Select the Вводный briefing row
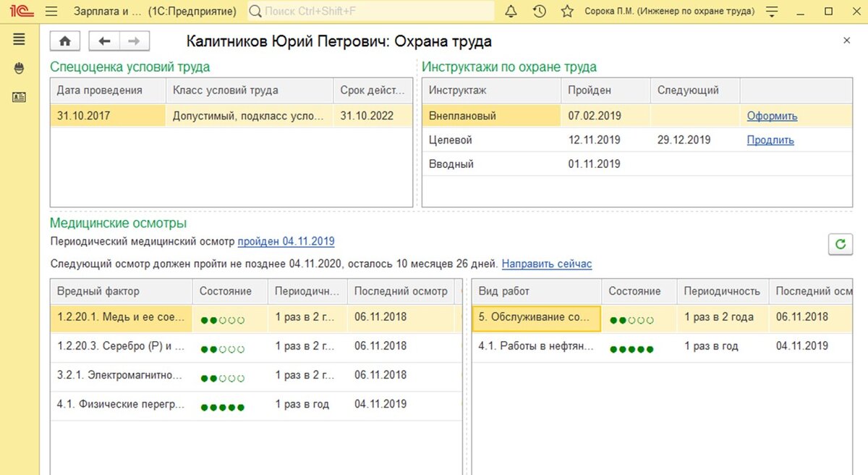Screen dimensions: 868x475 pyautogui.click(x=637, y=164)
